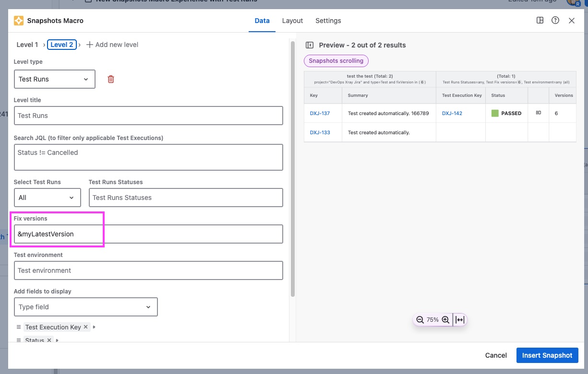
Task: Zoom out the preview
Action: pos(420,320)
